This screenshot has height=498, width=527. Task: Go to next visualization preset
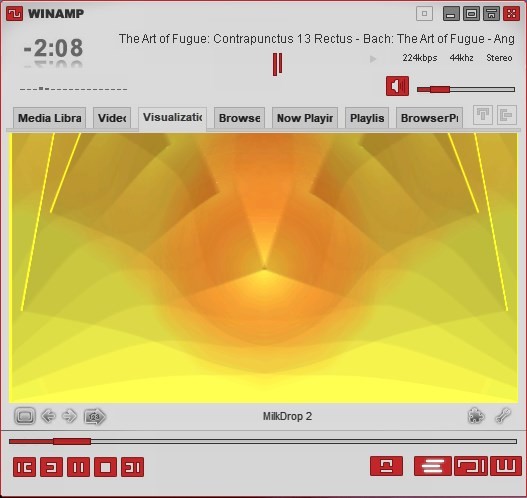[69, 416]
